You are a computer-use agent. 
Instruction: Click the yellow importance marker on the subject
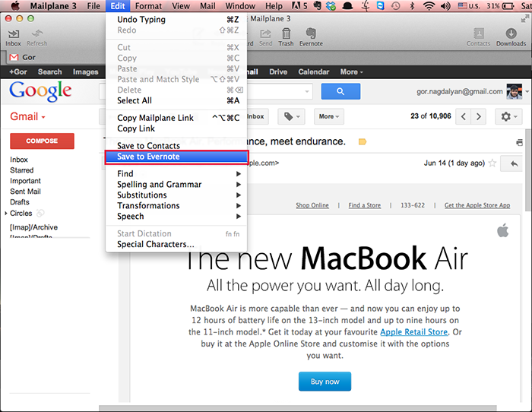click(x=363, y=141)
